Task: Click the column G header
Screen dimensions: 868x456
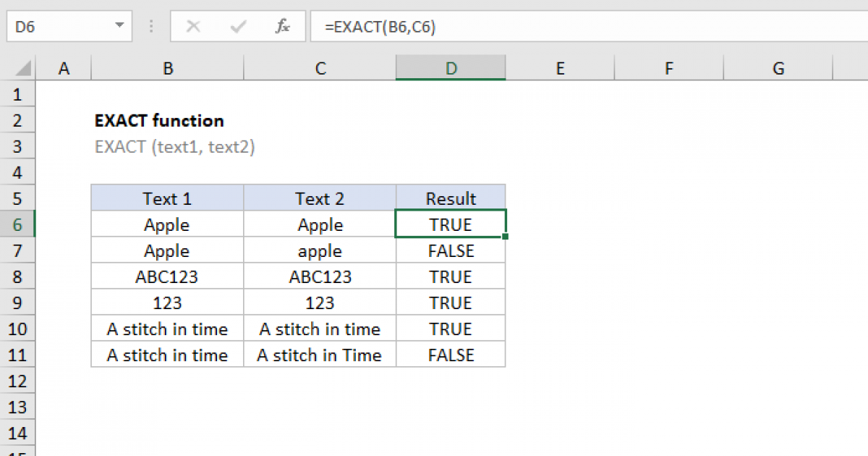Action: (x=778, y=67)
